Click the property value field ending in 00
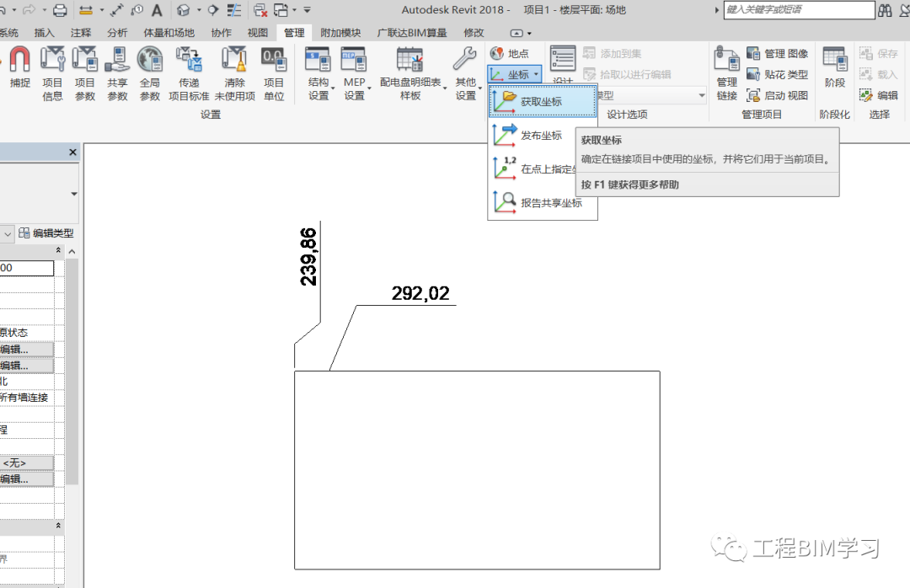 click(x=27, y=268)
